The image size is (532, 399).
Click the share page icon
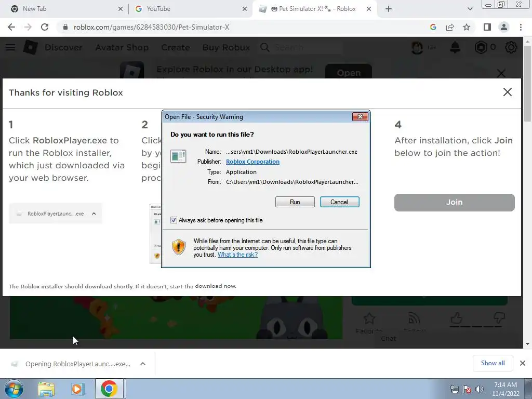(x=450, y=27)
